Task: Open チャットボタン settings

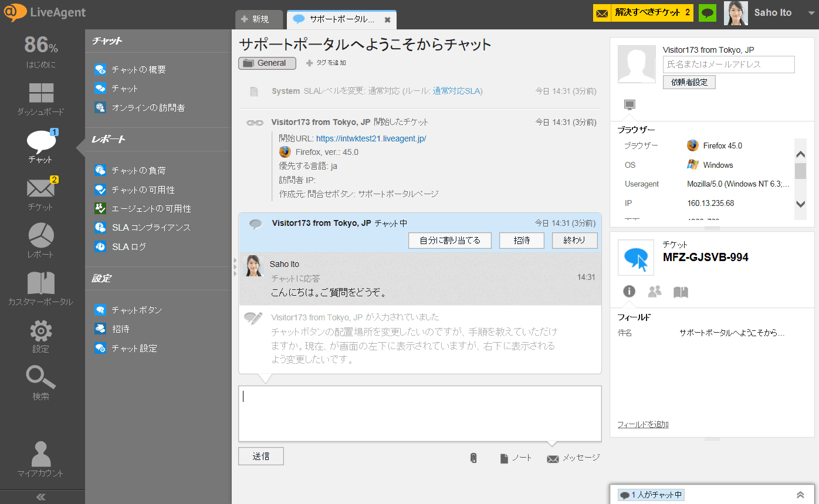Action: point(128,310)
